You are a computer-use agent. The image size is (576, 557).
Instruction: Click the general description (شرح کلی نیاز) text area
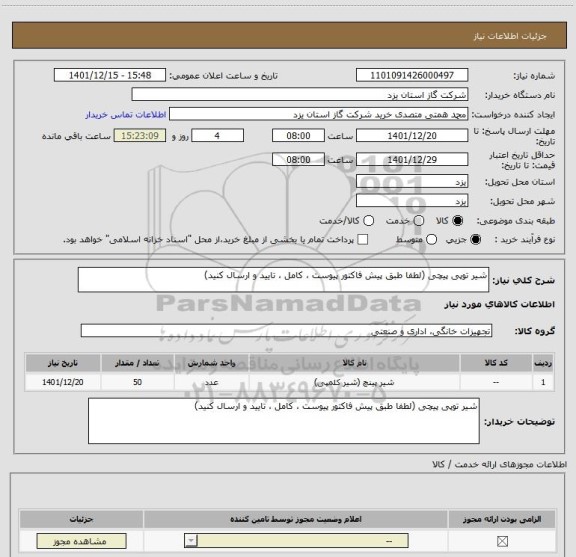click(x=283, y=280)
